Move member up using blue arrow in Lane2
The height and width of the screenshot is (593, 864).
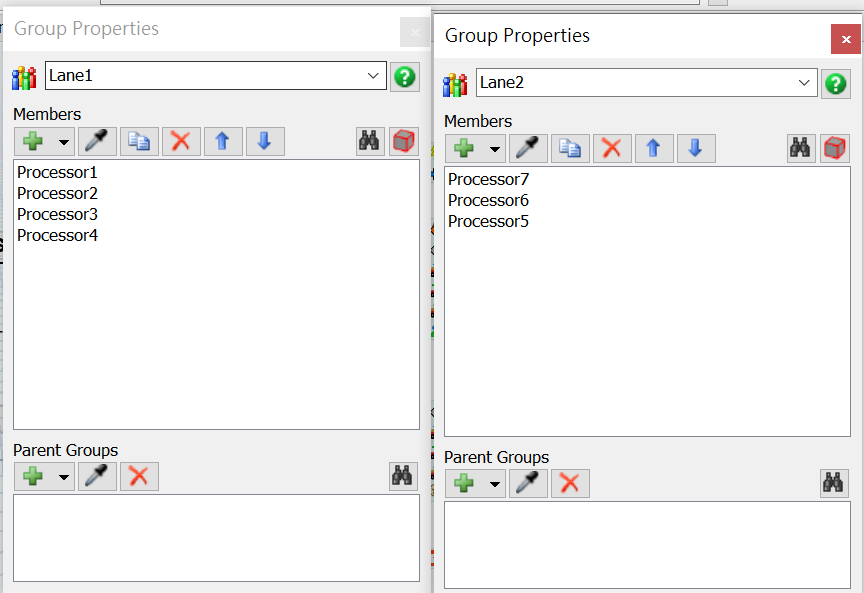(653, 148)
